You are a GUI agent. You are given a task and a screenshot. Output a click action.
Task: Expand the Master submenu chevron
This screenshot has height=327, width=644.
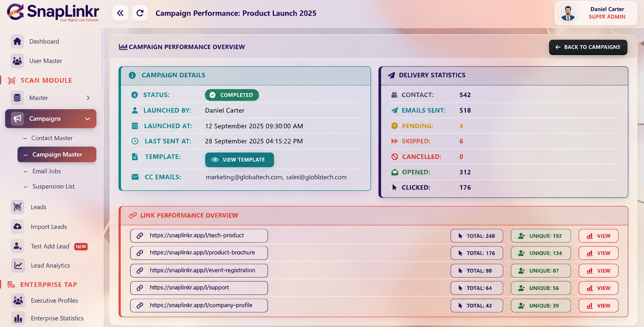[x=88, y=98]
